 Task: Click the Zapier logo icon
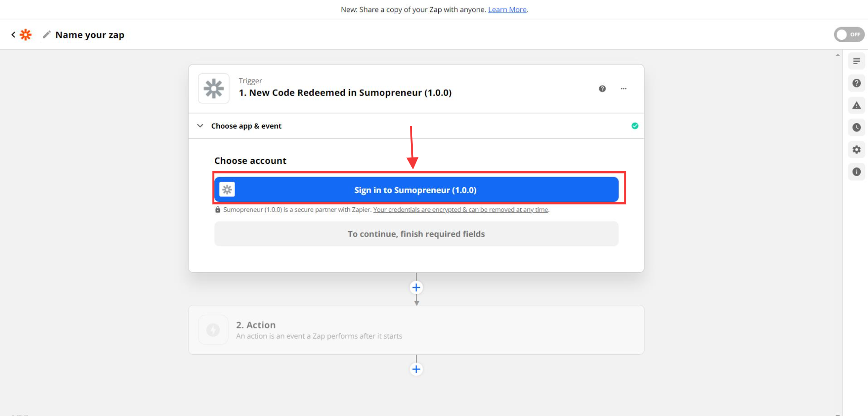(x=26, y=35)
